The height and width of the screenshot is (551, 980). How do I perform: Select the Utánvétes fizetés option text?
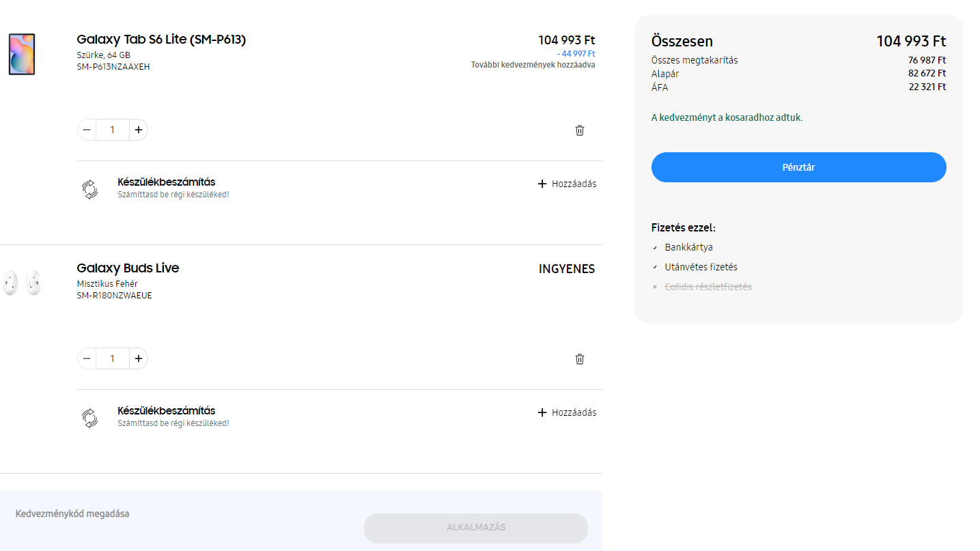click(701, 267)
